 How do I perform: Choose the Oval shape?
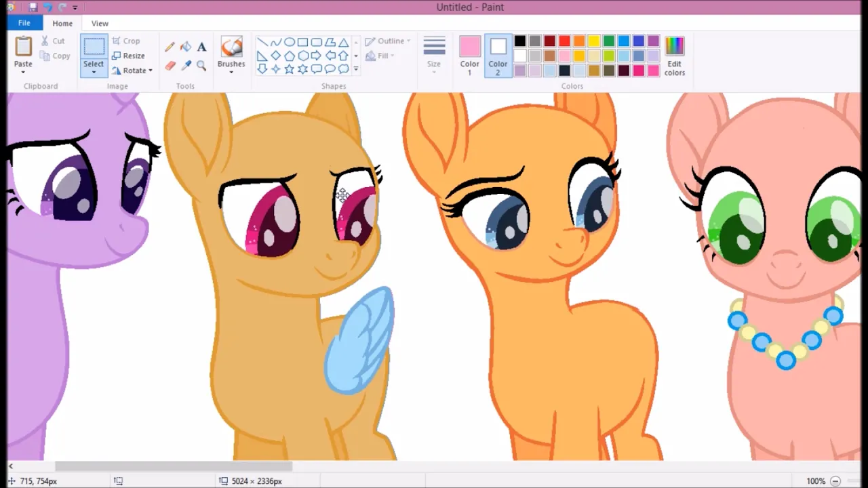(x=290, y=42)
